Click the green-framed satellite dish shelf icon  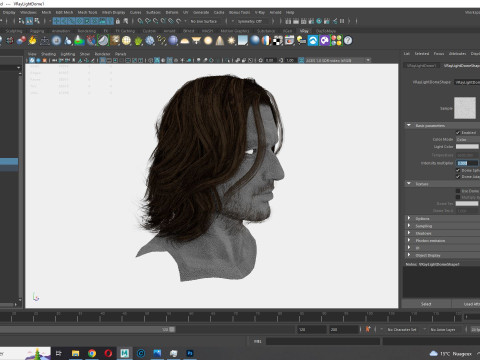[x=103, y=41]
